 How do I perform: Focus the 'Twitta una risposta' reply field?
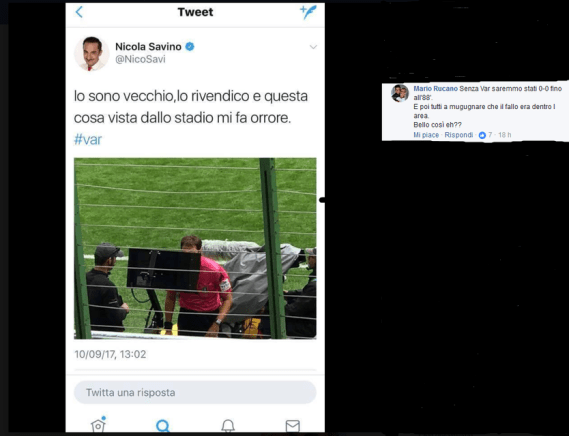click(x=195, y=392)
